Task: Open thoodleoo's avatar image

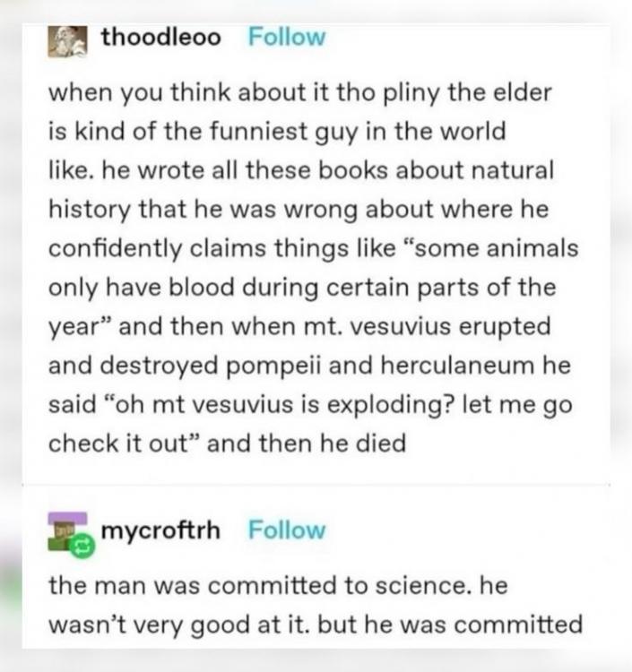Action: tap(67, 41)
